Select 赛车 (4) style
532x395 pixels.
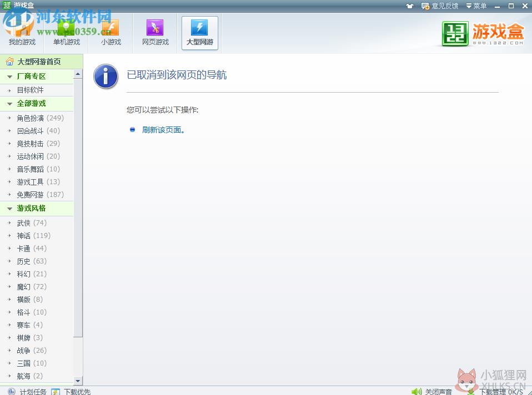click(x=37, y=325)
